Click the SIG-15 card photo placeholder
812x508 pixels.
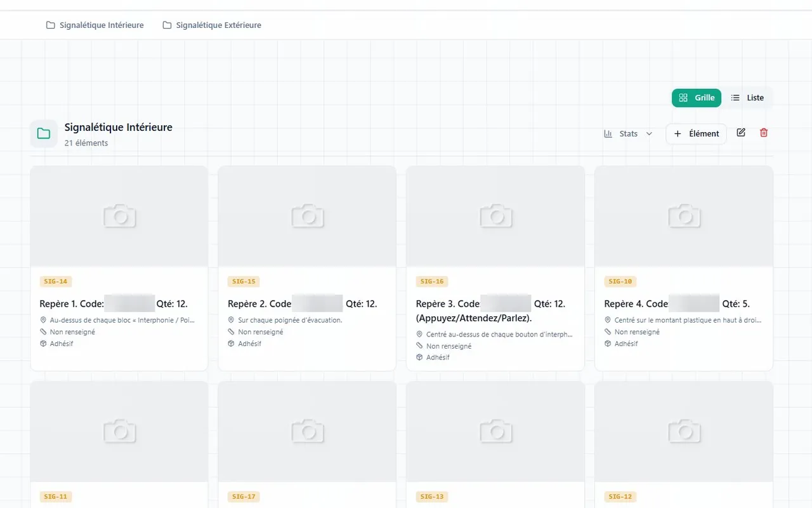307,217
